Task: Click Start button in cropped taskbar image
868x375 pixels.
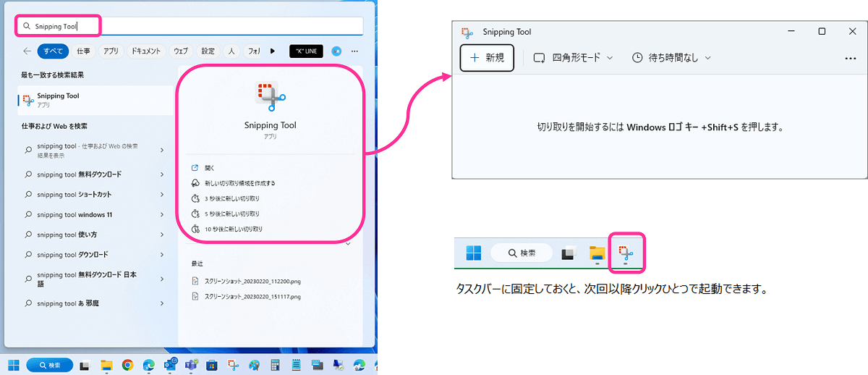Action: [475, 253]
